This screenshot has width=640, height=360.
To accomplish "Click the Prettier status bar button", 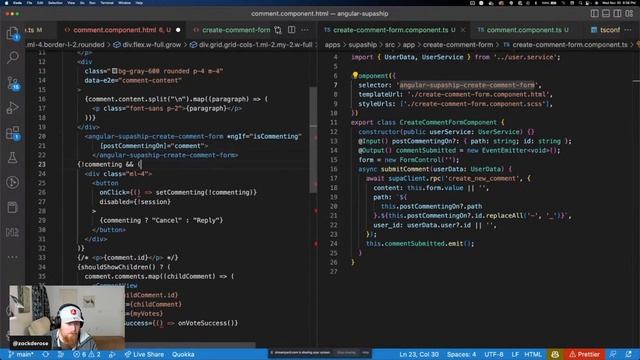I will click(584, 354).
